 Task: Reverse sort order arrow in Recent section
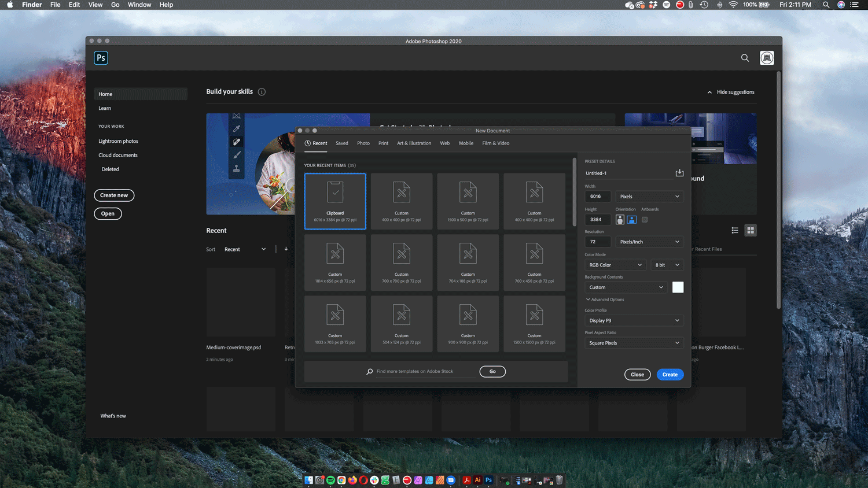tap(286, 249)
